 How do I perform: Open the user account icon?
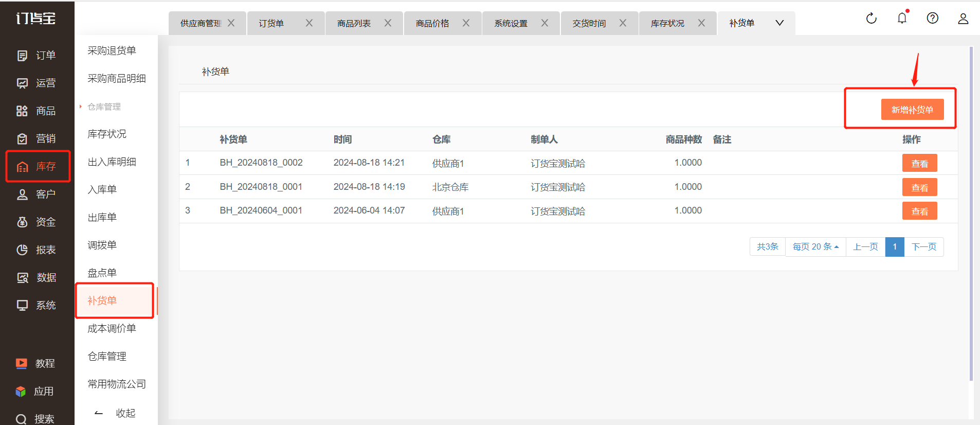click(x=963, y=19)
